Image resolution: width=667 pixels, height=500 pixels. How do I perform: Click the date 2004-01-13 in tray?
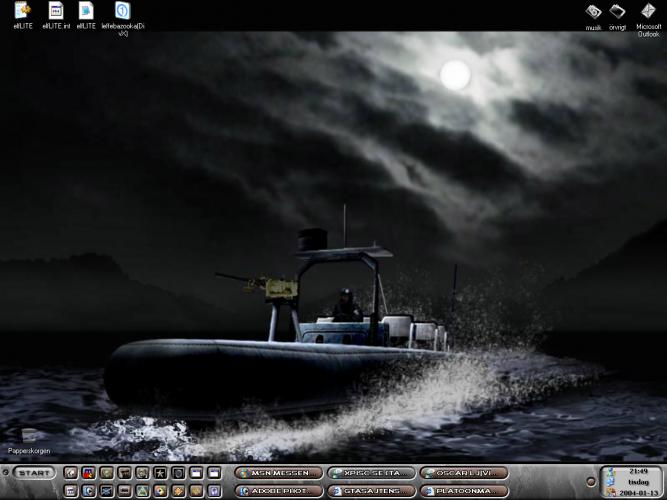click(x=638, y=491)
